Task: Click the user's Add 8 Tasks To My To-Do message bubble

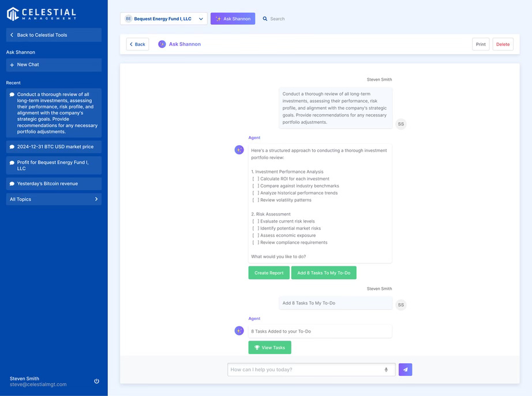Action: (x=336, y=303)
